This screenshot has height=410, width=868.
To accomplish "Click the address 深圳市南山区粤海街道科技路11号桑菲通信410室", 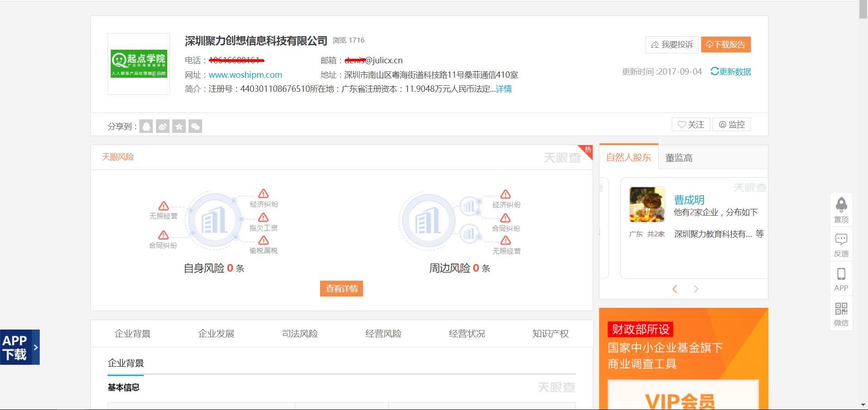I will pos(431,75).
